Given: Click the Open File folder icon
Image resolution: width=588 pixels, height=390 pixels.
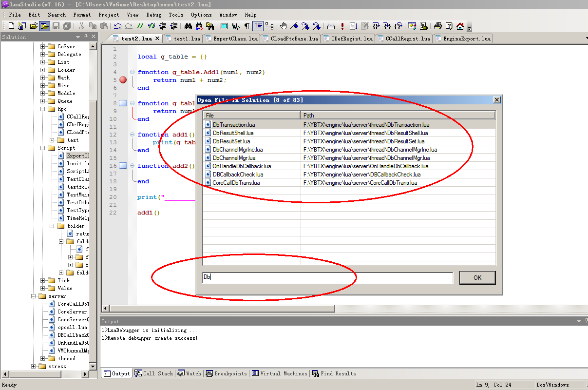Looking at the screenshot, I should (x=34, y=26).
